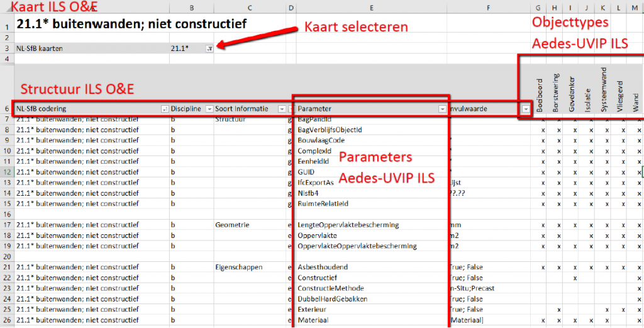Click the 'Exterieur' cell
The image size is (644, 328).
click(371, 309)
